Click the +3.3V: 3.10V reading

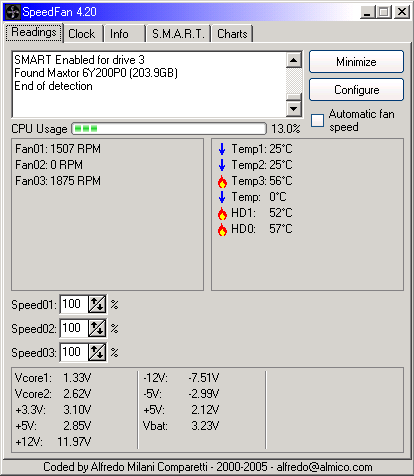click(53, 410)
